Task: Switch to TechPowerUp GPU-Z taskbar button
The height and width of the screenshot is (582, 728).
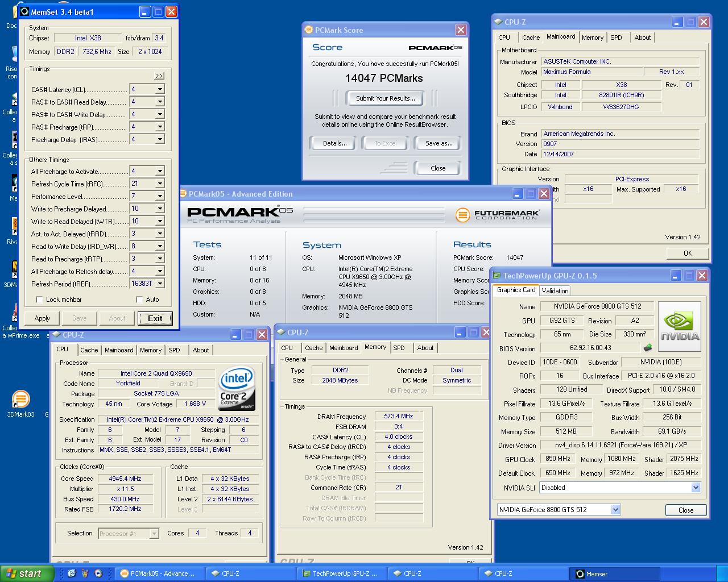Action: [341, 574]
